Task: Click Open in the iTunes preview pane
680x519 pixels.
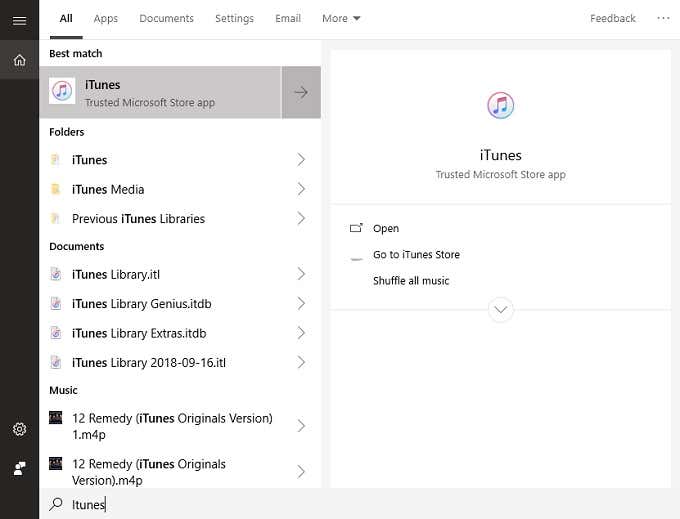Action: point(385,228)
